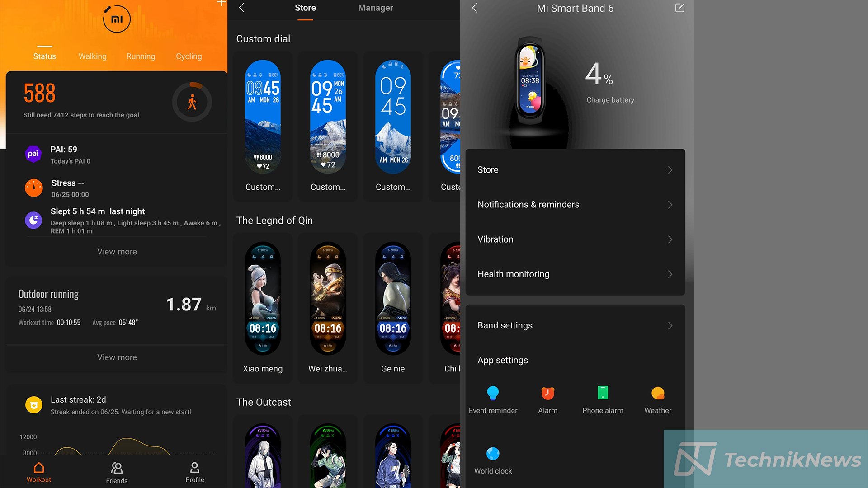Screen dimensions: 868x488
Task: Open the Vibration row chevron
Action: (670, 239)
